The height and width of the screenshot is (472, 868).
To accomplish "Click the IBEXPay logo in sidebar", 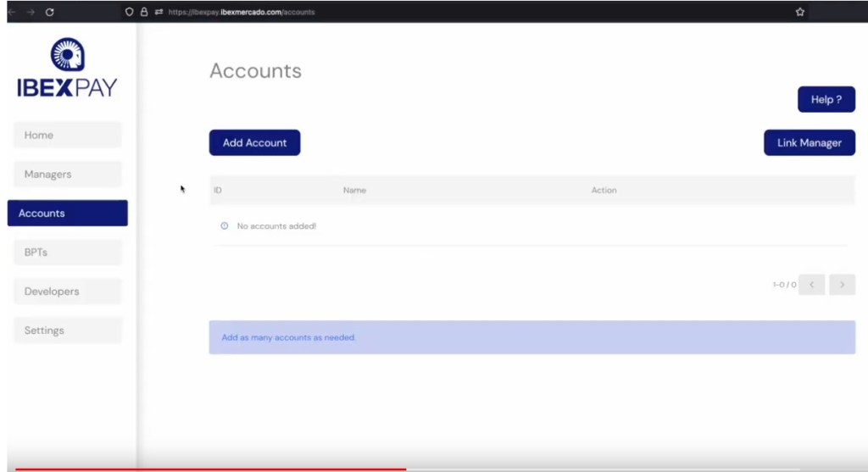I will tap(67, 68).
